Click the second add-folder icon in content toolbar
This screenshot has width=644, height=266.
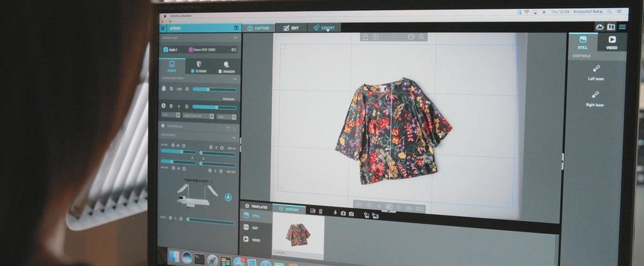[375, 216]
